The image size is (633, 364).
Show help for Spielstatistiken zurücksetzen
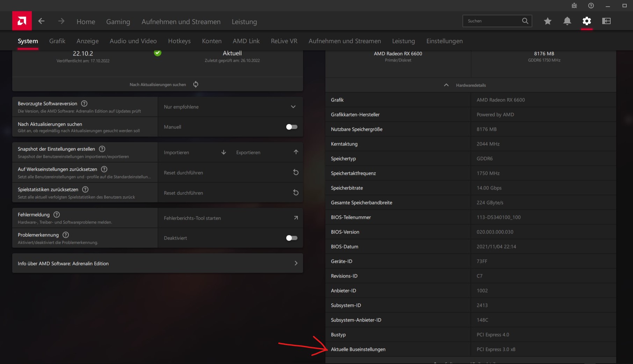(85, 189)
